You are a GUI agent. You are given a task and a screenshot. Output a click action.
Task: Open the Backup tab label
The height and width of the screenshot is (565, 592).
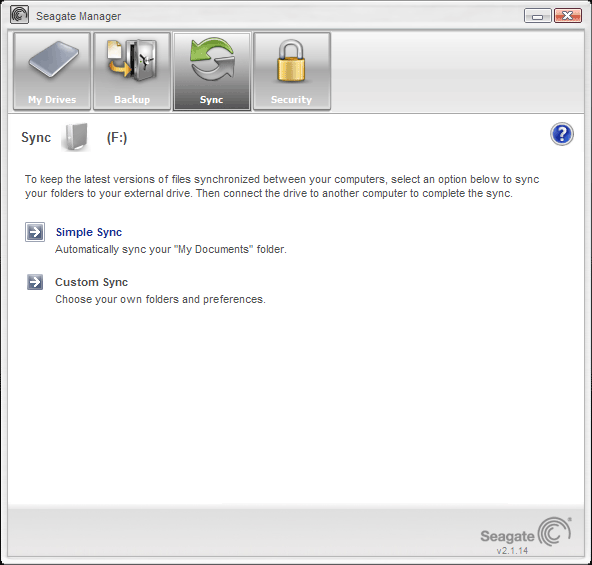coord(132,100)
